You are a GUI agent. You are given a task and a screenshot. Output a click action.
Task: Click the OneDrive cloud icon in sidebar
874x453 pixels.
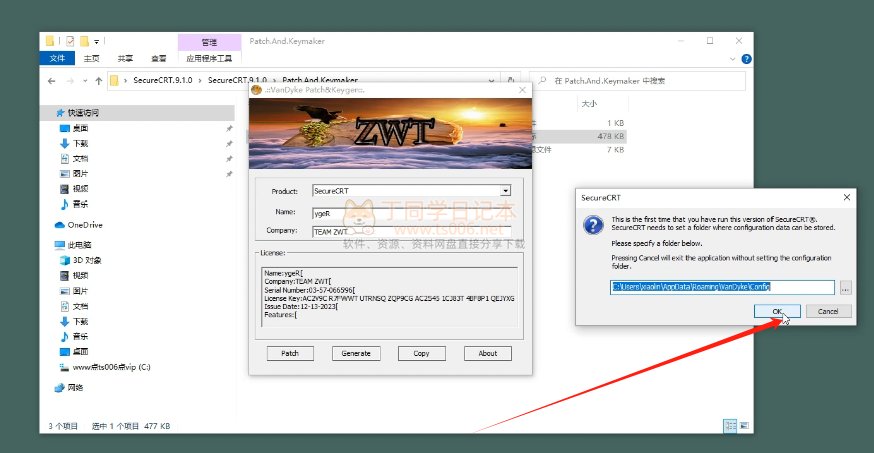point(59,225)
